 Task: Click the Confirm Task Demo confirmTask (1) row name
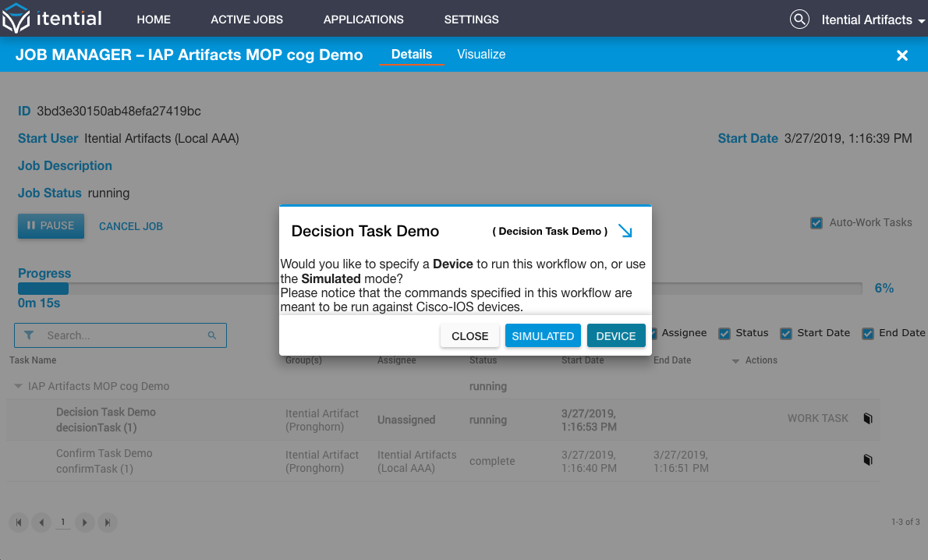click(104, 461)
